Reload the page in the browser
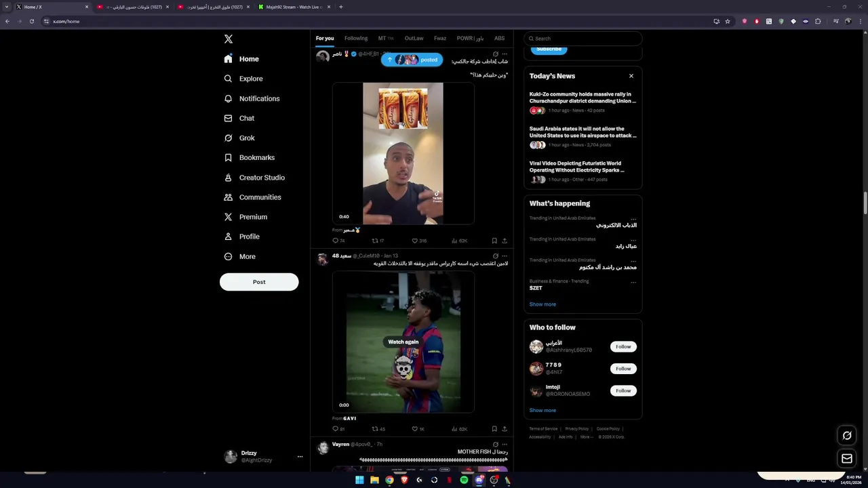868x488 pixels. [x=31, y=21]
